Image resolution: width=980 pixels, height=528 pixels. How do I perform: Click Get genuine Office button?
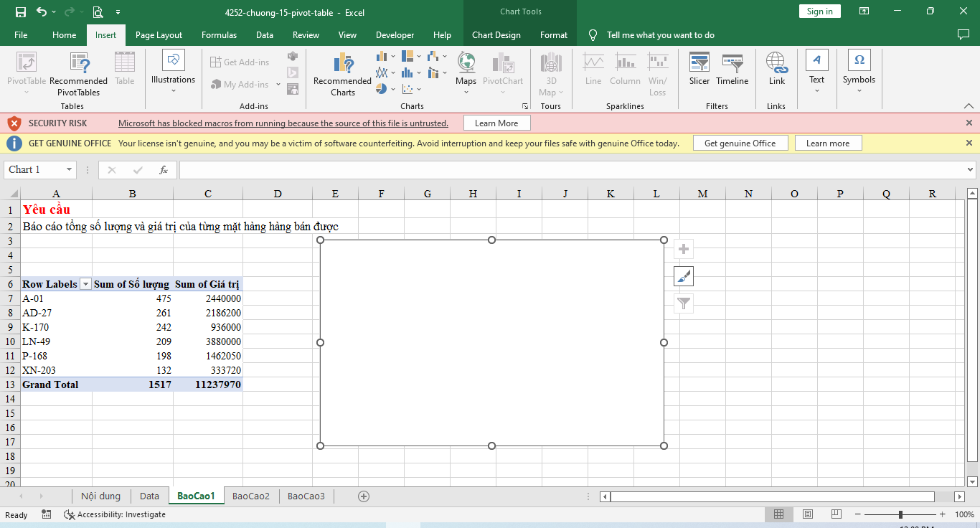740,143
